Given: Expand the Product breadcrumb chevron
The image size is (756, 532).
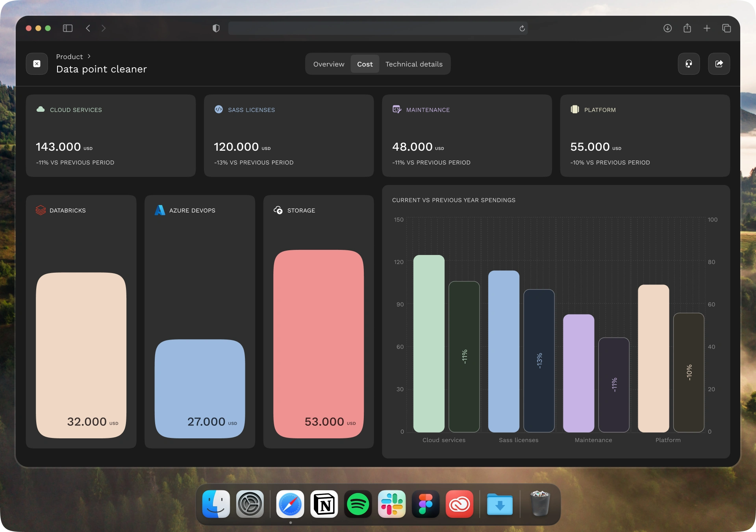Looking at the screenshot, I should (89, 56).
